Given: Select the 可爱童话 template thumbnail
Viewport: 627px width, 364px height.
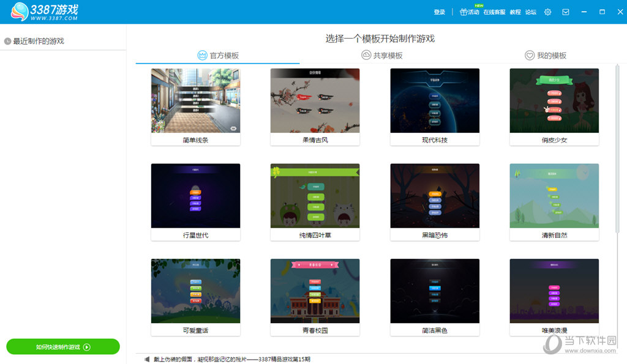Looking at the screenshot, I should pos(195,291).
